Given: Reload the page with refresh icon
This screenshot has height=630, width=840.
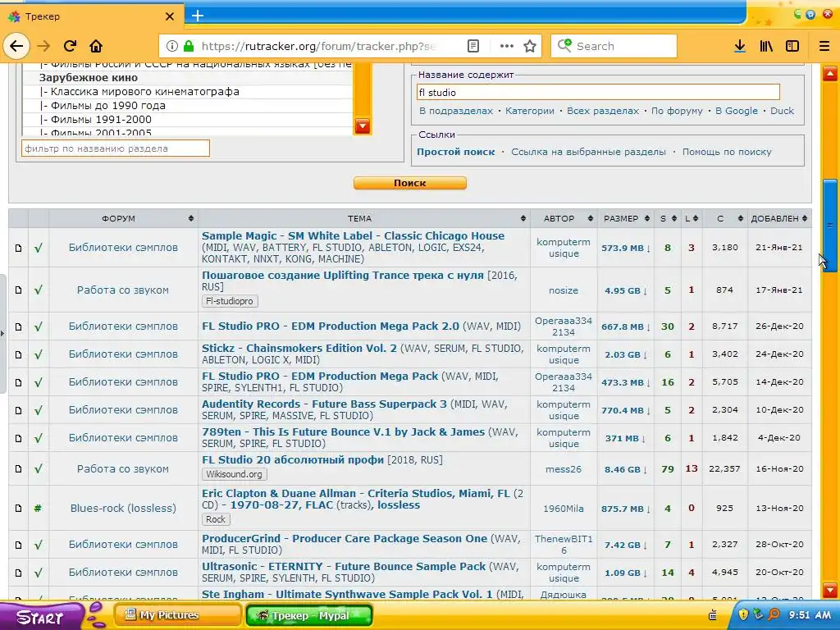Looking at the screenshot, I should pos(70,46).
